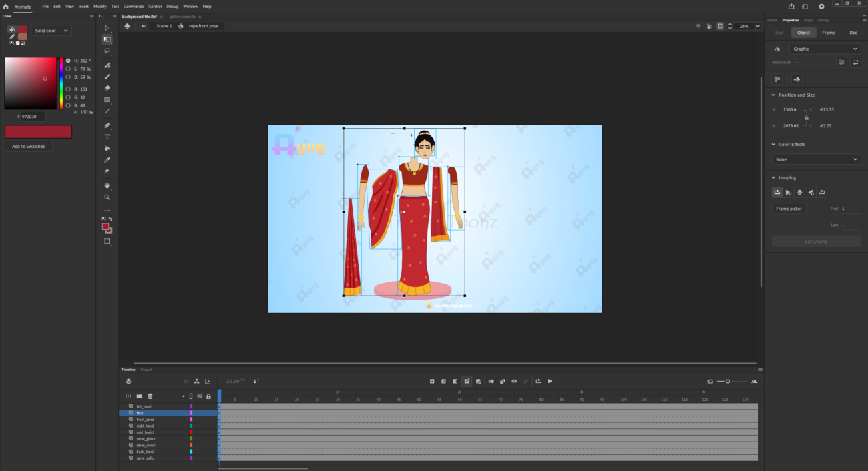Delete layer using timeline trash icon
Screen dimensions: 868x471
coord(150,396)
